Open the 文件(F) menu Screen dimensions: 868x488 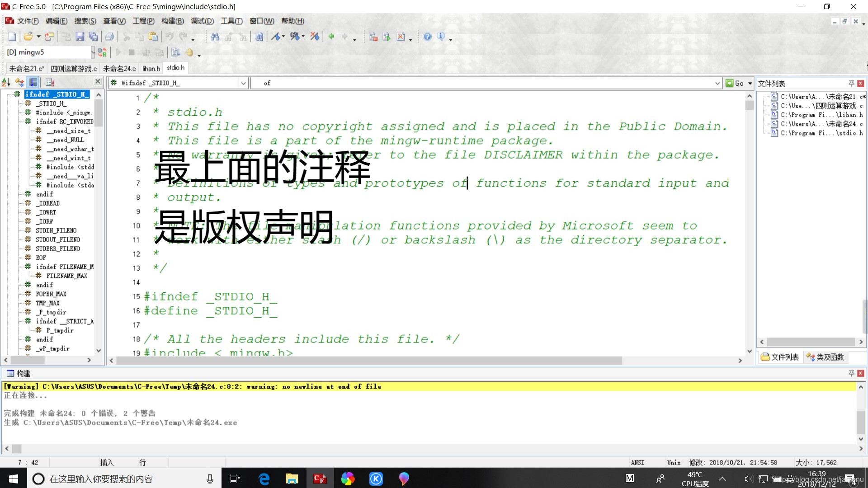tap(28, 21)
